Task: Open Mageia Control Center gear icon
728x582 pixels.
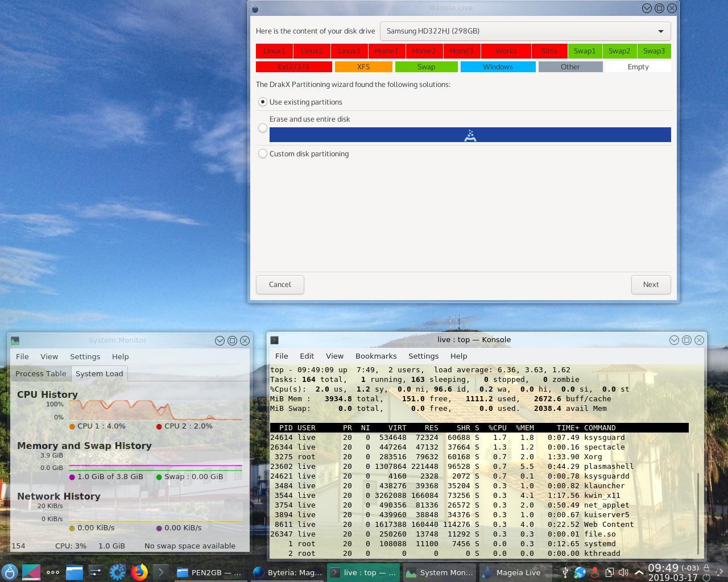Action: click(x=117, y=572)
